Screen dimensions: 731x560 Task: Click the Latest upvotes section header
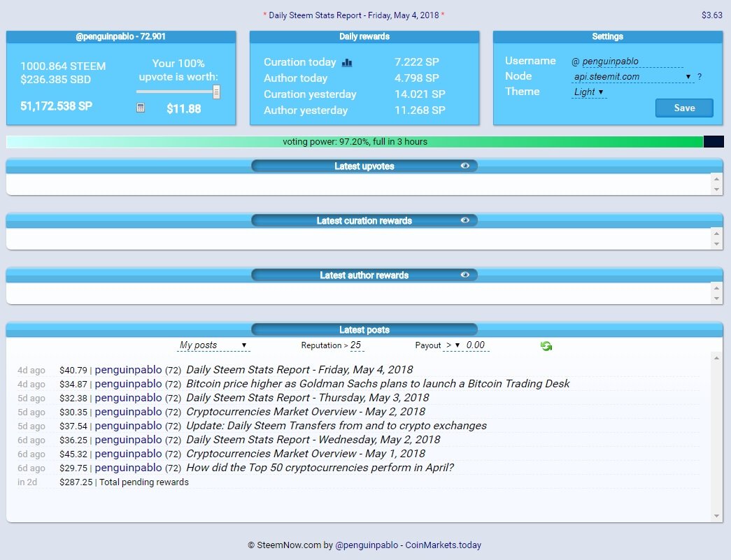click(x=364, y=166)
